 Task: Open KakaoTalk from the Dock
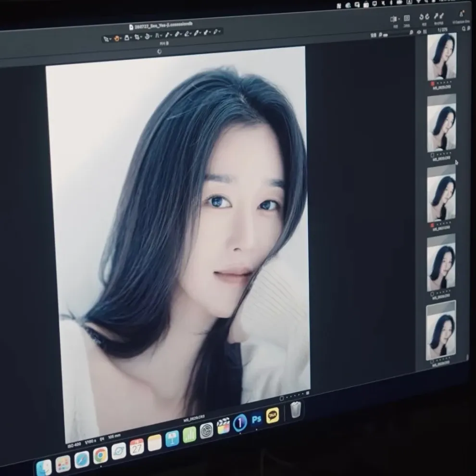pyautogui.click(x=273, y=415)
